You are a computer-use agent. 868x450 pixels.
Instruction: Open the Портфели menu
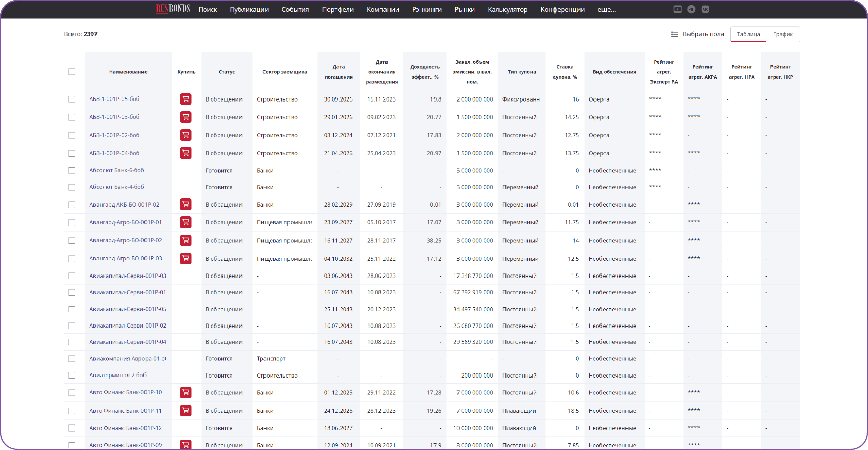point(337,9)
